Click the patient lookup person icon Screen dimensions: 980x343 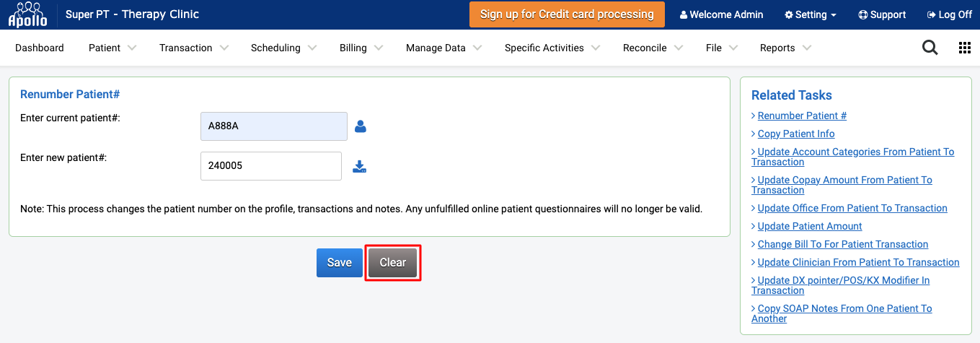point(361,126)
